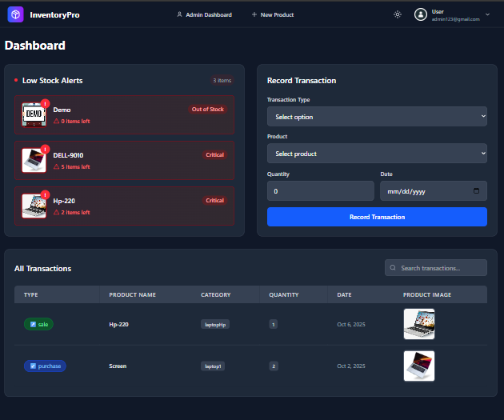504x420 pixels.
Task: Click the Critical badge for DELL-9010
Action: pos(214,155)
